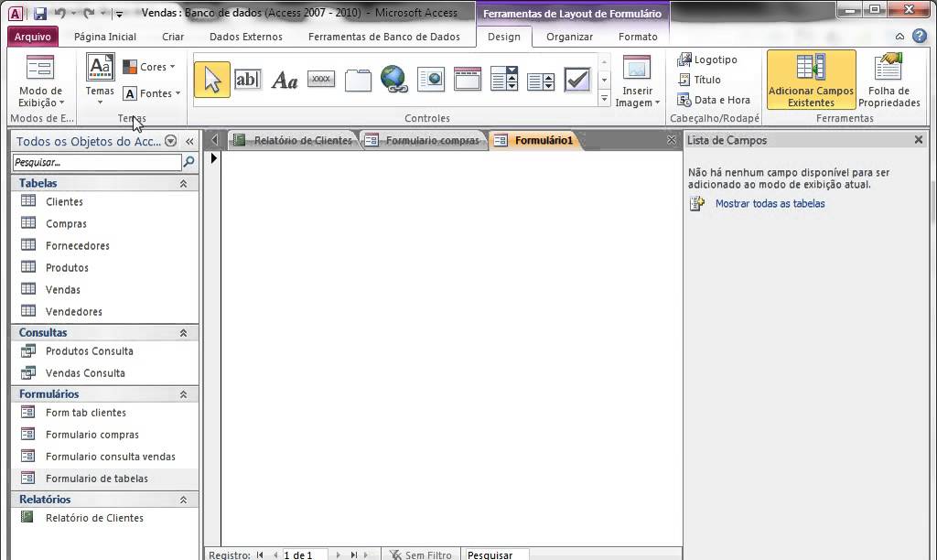Choose the List Box control

click(x=541, y=80)
